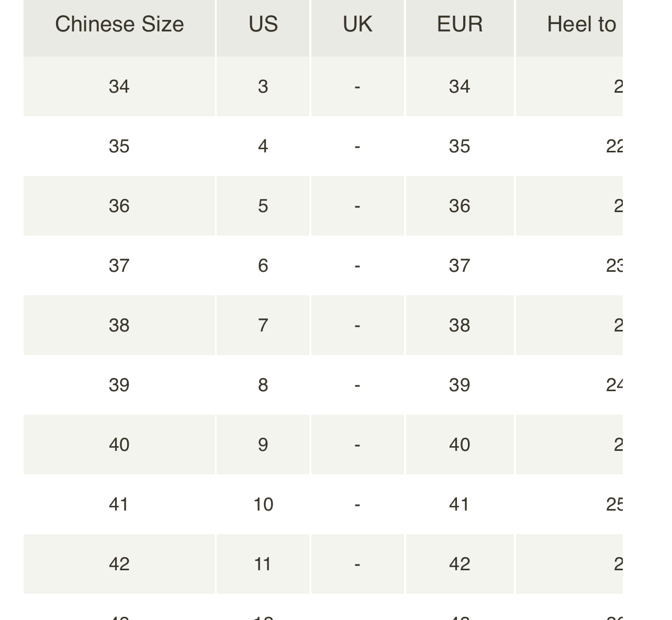Image resolution: width=672 pixels, height=620 pixels.
Task: Select EUR size 35 cell
Action: (460, 146)
